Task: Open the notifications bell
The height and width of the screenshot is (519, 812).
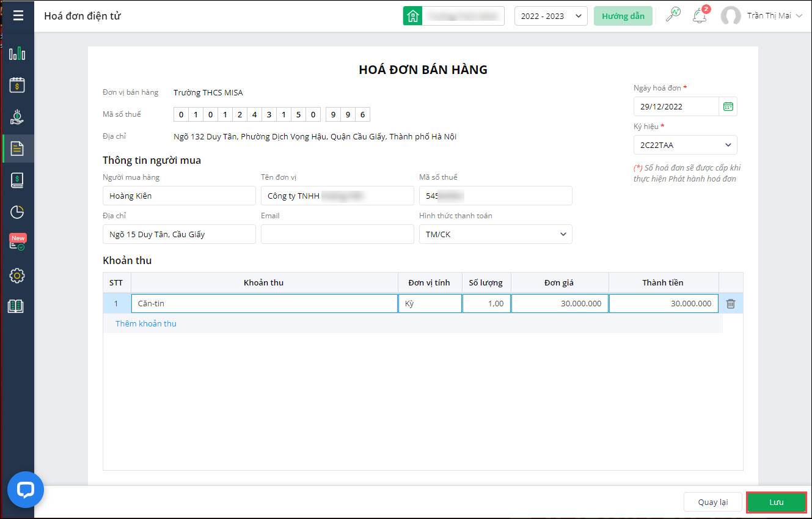Action: click(x=700, y=16)
